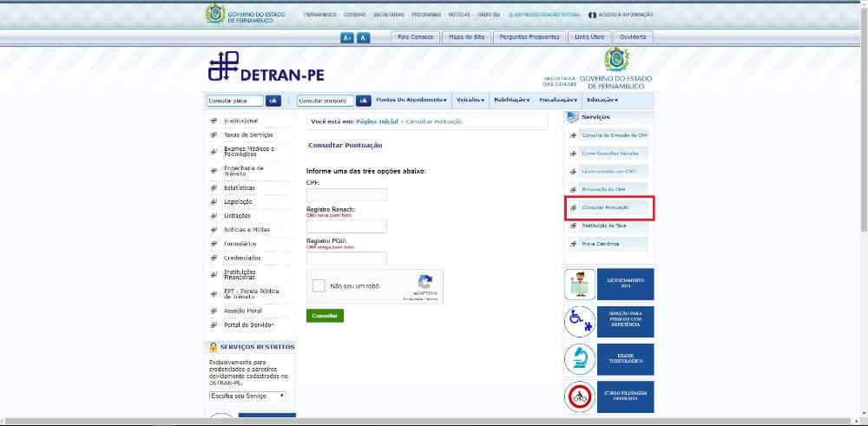Click the icon beside Legislação
The width and height of the screenshot is (868, 426).
click(x=214, y=202)
